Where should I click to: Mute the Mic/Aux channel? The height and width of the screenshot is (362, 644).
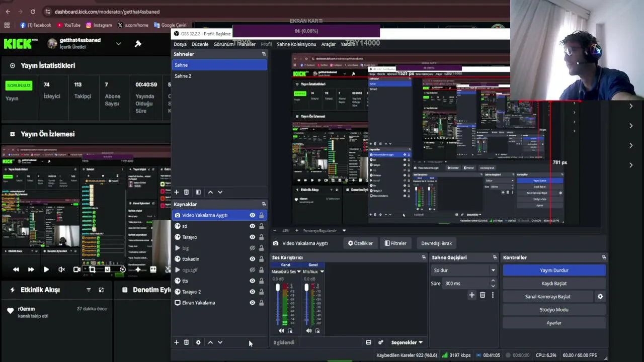pos(309,330)
